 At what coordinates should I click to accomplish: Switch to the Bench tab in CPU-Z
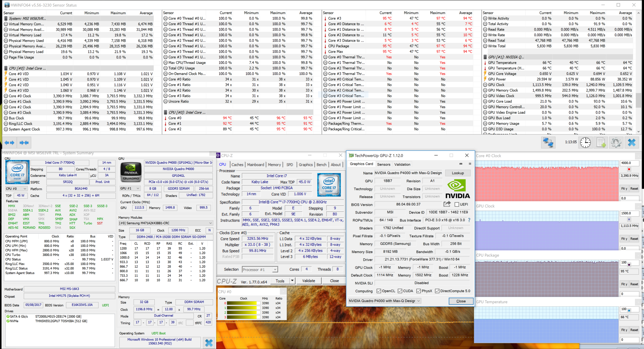coord(321,165)
